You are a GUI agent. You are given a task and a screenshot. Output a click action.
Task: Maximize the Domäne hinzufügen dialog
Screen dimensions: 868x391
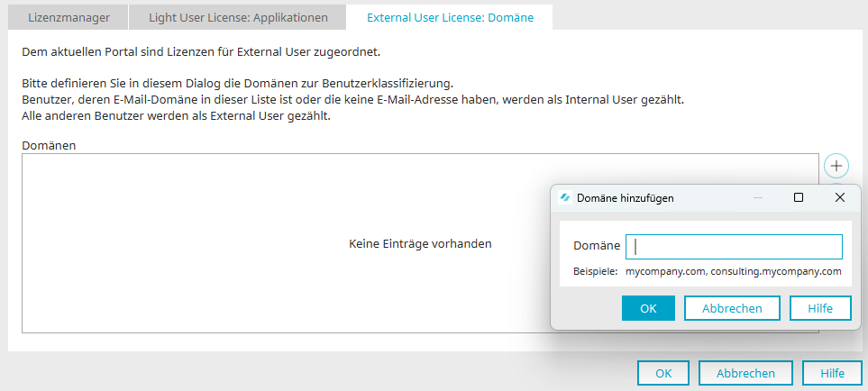point(799,197)
